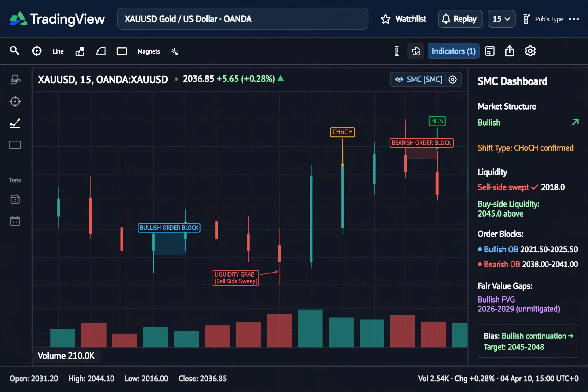This screenshot has height=392, width=588.
Task: Expand Bullish continuation bias arrow
Action: 571,336
